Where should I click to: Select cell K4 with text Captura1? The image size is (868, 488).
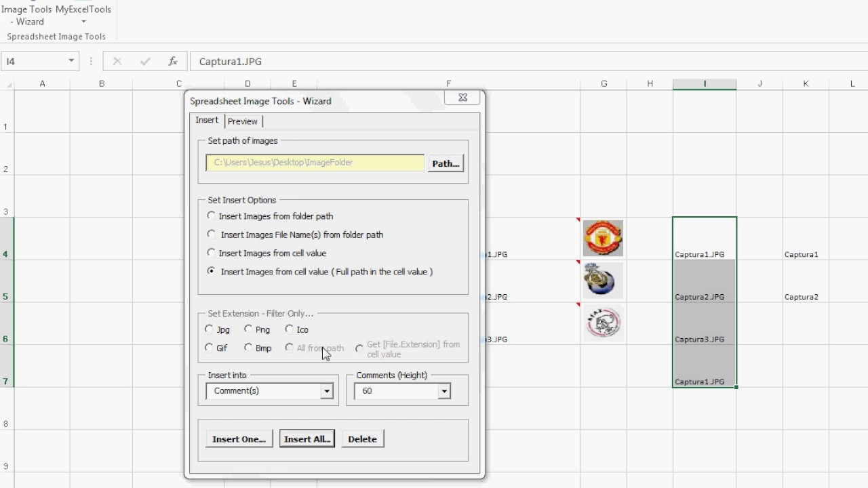click(806, 239)
